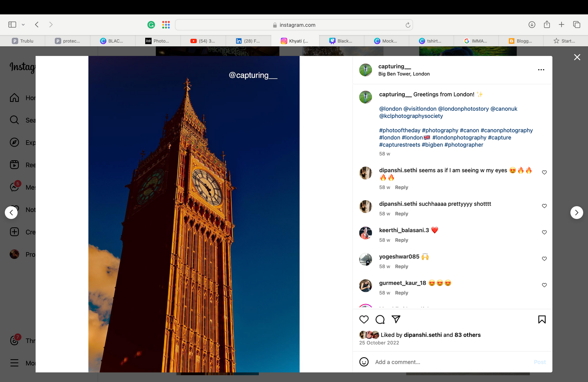This screenshot has height=382, width=588.
Task: Reload the page in address bar
Action: coord(408,25)
